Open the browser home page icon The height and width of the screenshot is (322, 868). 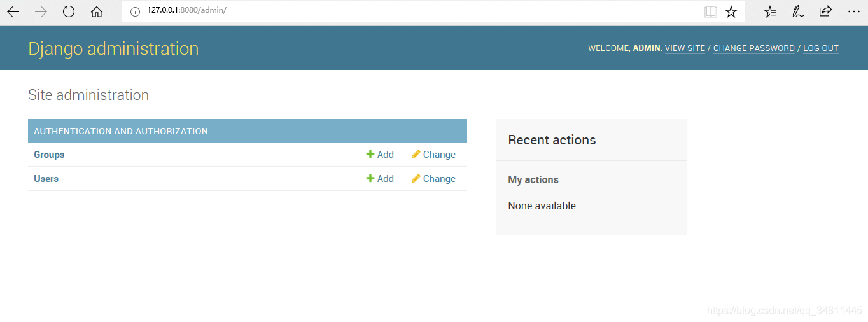point(97,11)
